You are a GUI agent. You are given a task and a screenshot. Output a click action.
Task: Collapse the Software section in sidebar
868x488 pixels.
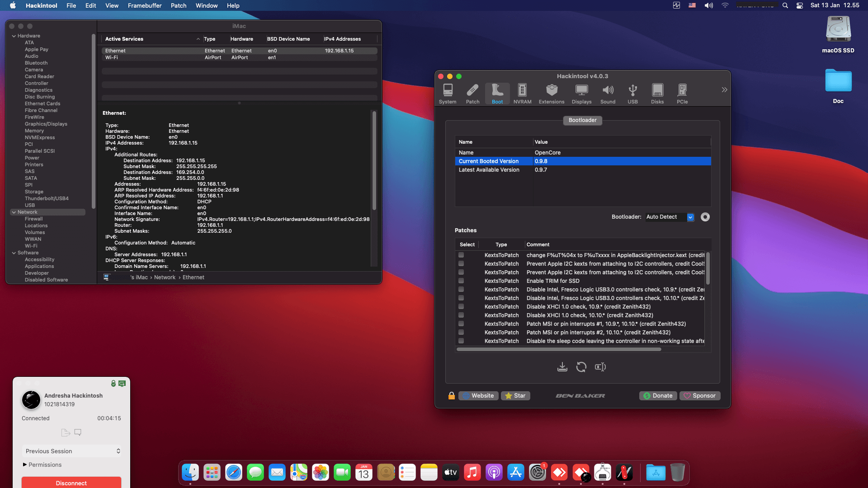(14, 253)
